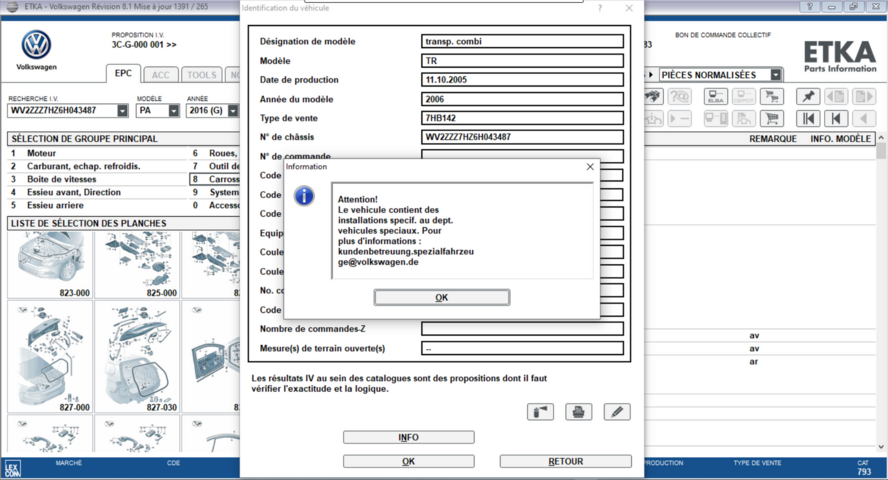Confirm the Information dialog with OK
Image resolution: width=888 pixels, height=480 pixels.
pos(442,297)
